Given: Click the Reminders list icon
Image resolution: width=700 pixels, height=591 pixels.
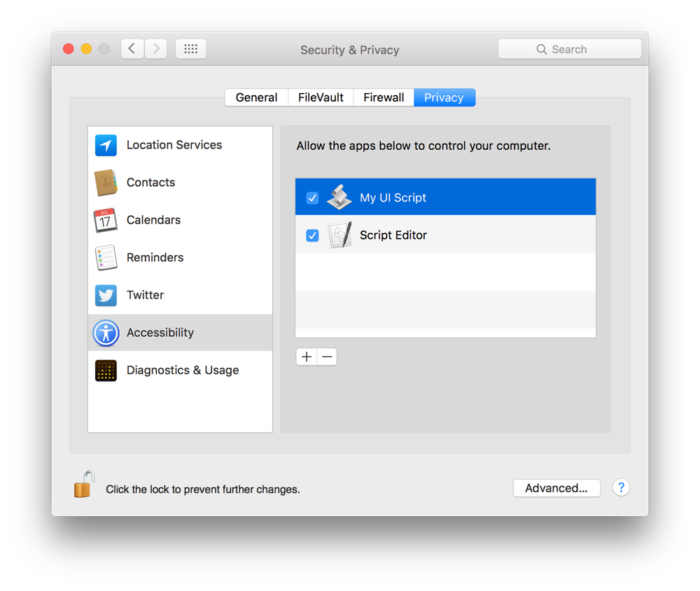Looking at the screenshot, I should tap(106, 257).
